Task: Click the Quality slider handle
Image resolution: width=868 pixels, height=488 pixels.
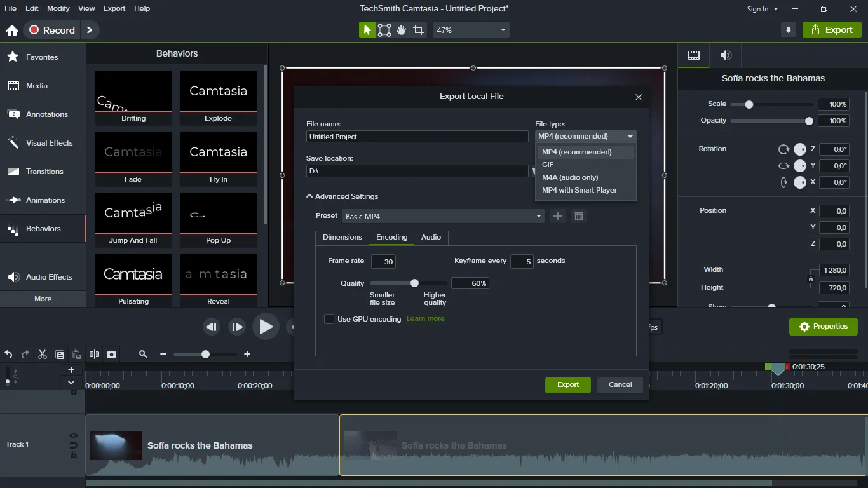Action: pyautogui.click(x=414, y=283)
